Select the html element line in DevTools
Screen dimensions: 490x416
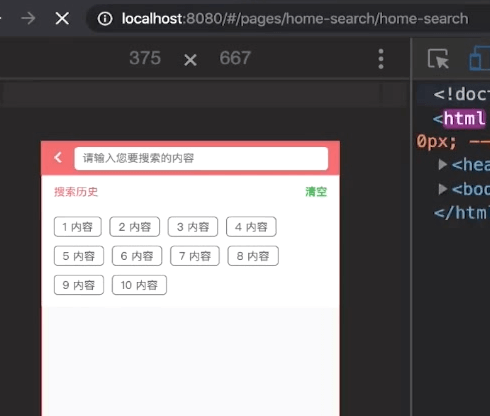[459, 118]
